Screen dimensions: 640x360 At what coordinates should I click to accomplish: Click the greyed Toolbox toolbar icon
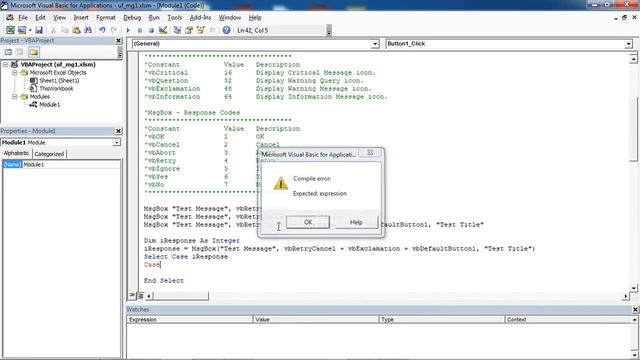pos(212,30)
